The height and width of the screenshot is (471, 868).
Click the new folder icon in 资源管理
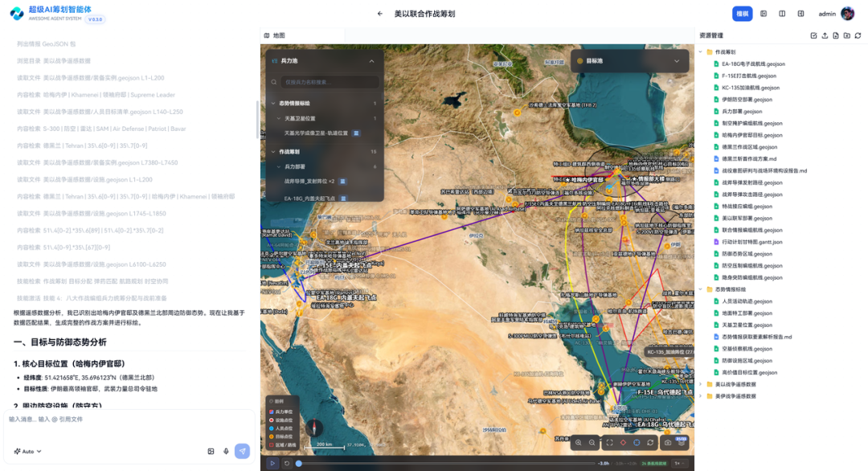847,35
